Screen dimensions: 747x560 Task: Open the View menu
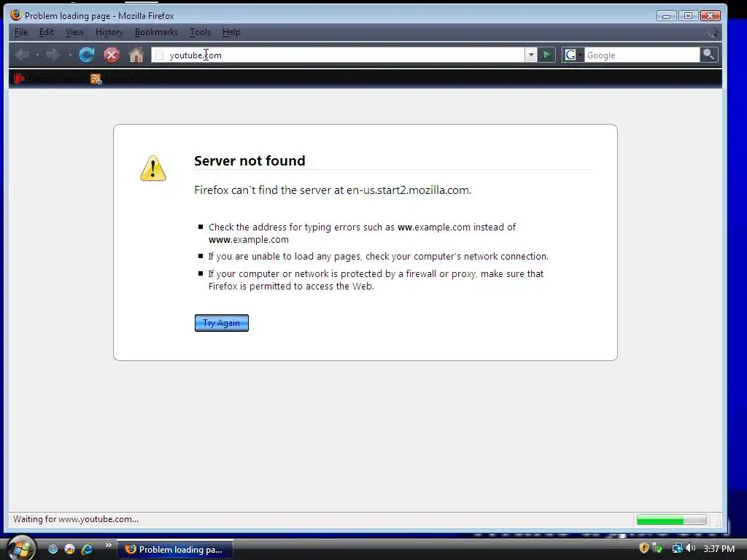coord(74,32)
